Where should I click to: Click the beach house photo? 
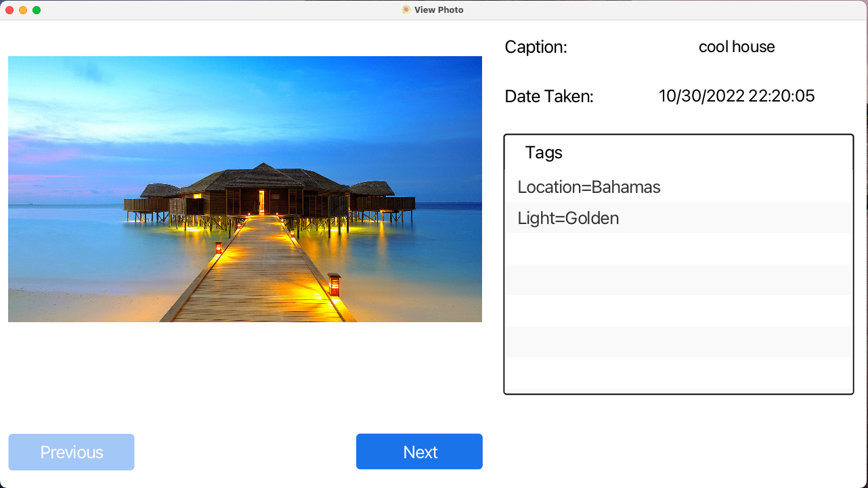click(245, 188)
